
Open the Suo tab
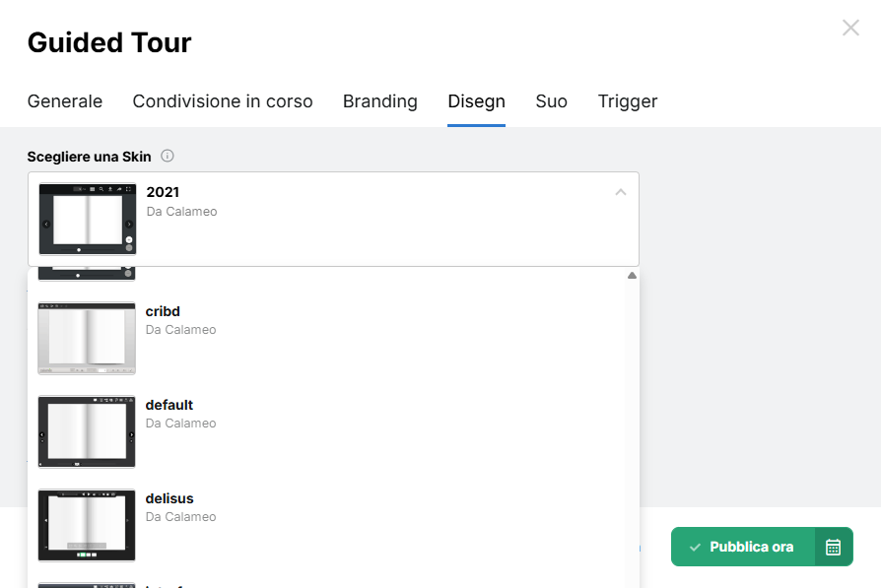click(551, 101)
